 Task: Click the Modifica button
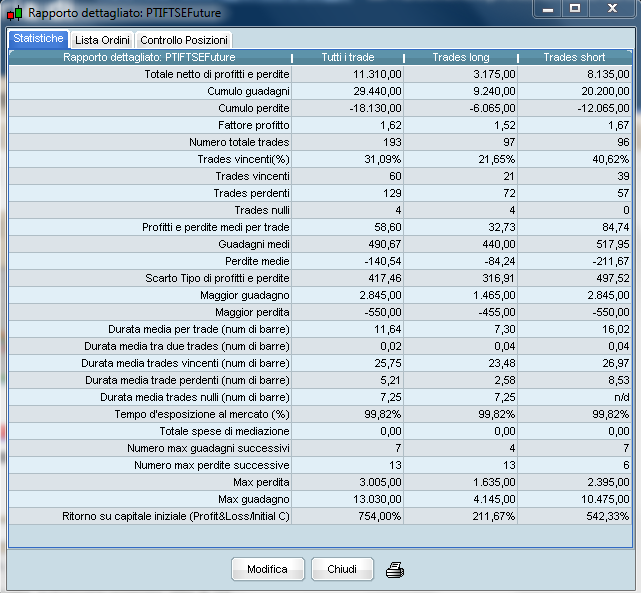(x=267, y=569)
